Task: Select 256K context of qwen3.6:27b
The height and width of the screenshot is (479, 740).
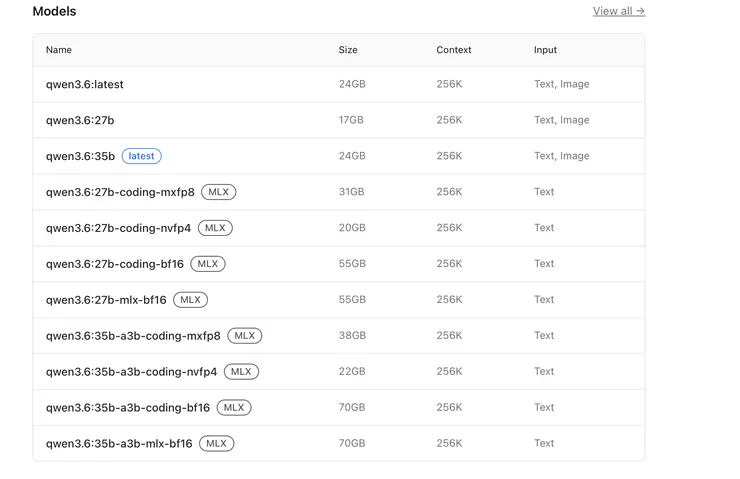Action: pyautogui.click(x=449, y=120)
